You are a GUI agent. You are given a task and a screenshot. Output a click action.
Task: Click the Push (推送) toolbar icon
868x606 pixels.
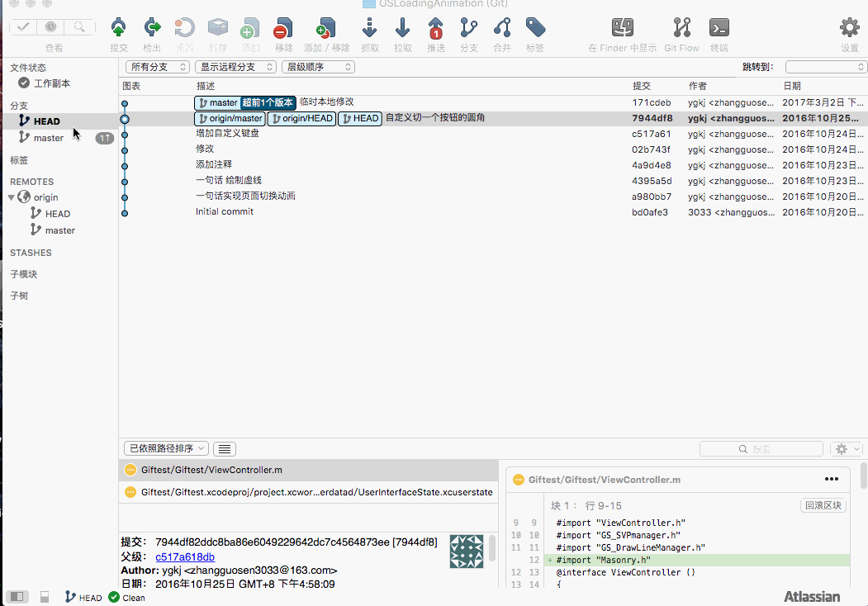436,30
